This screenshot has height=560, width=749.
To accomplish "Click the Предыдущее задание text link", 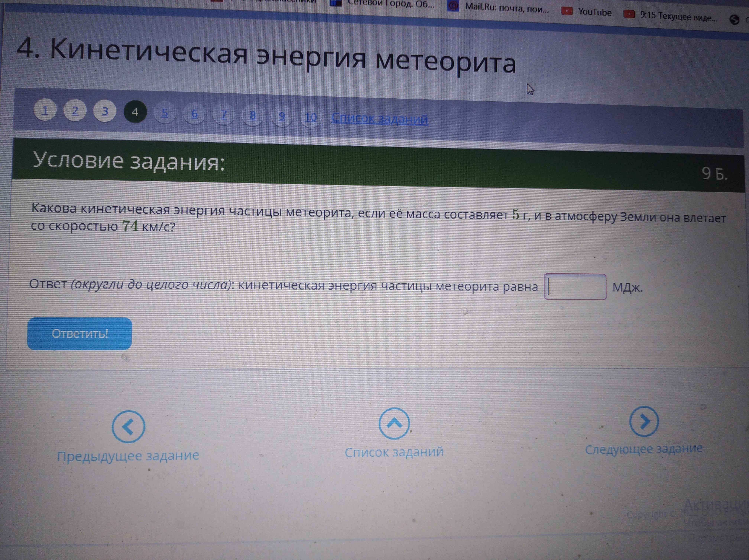I will point(128,456).
